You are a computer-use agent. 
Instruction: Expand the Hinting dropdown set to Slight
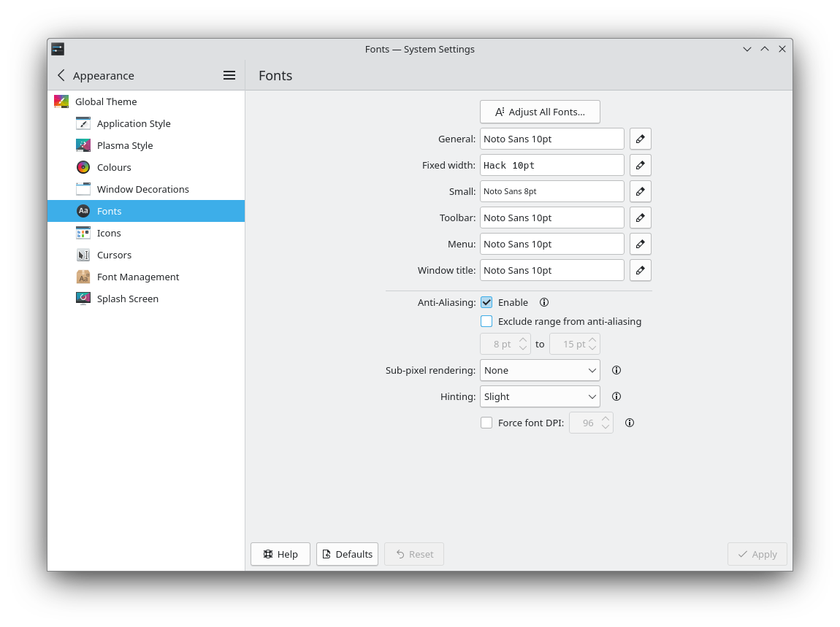click(x=540, y=396)
